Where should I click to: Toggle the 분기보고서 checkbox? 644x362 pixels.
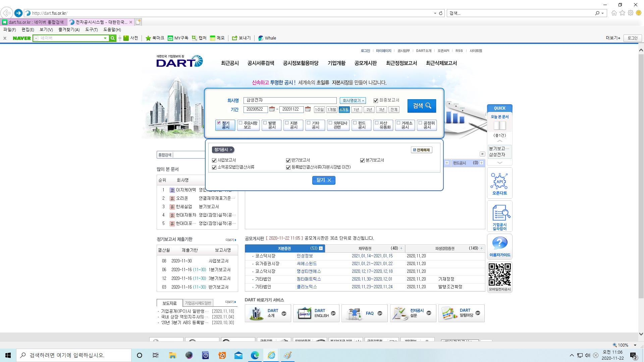(362, 161)
